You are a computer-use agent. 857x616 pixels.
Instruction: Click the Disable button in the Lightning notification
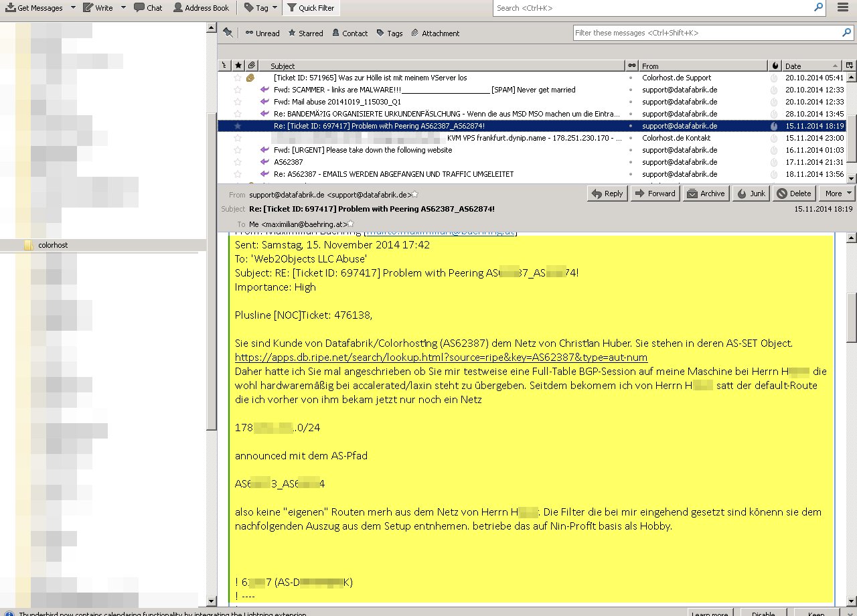click(x=763, y=614)
